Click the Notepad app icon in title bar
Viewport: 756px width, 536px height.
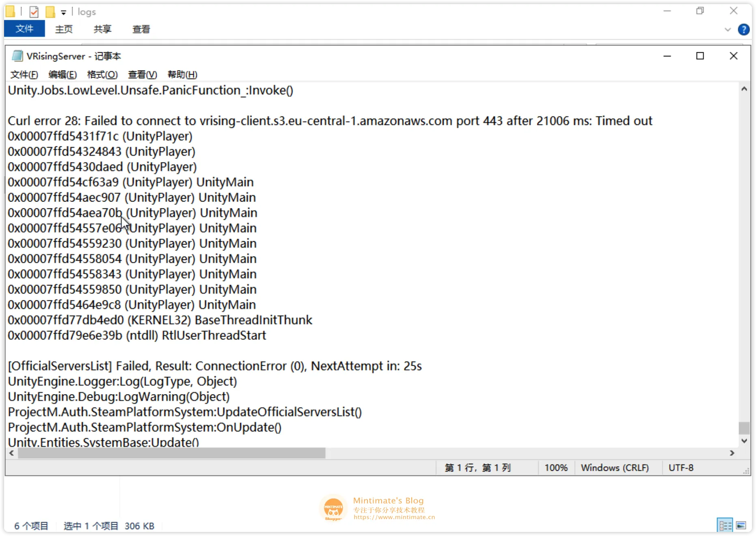coord(17,56)
